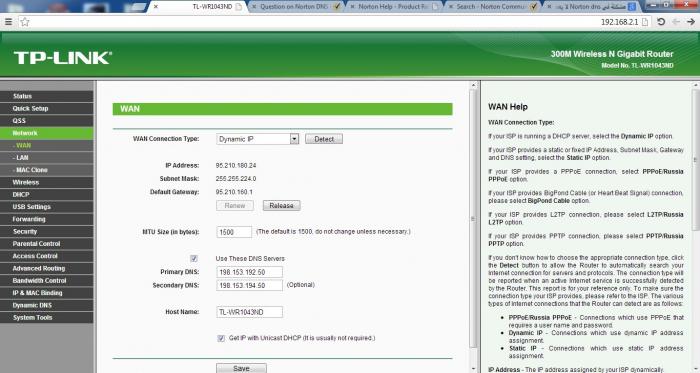Image resolution: width=700 pixels, height=373 pixels.
Task: Reload the page with refresh icon
Action: click(x=661, y=22)
